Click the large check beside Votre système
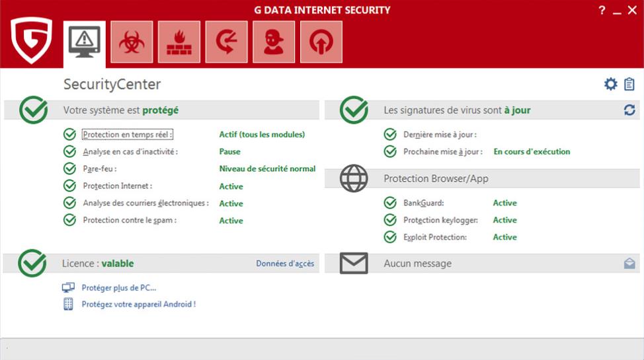644x360 pixels. [34, 110]
